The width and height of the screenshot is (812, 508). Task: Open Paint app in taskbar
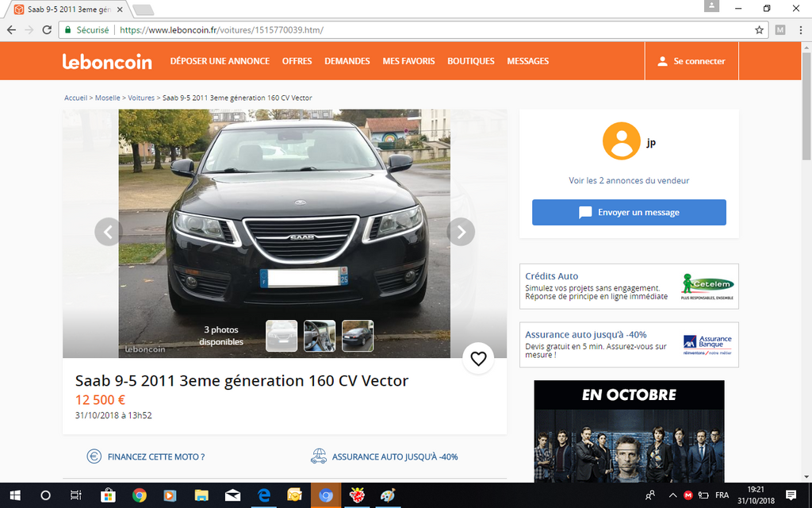coord(388,495)
